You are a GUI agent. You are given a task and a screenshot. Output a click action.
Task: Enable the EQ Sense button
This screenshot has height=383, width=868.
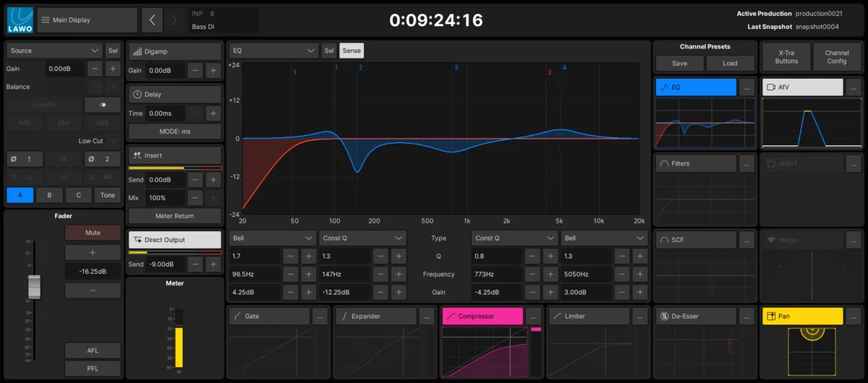point(352,51)
